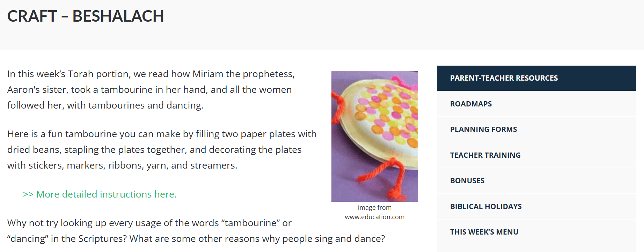Go to the Roadmaps sidebar item
The image size is (644, 252).
point(471,104)
